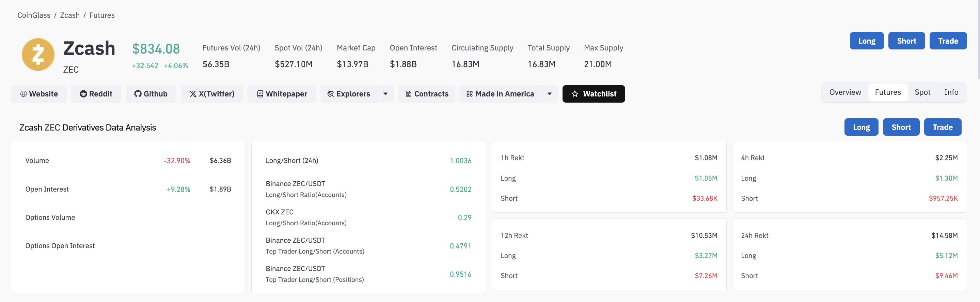Click the Whitepaper document icon

point(260,94)
